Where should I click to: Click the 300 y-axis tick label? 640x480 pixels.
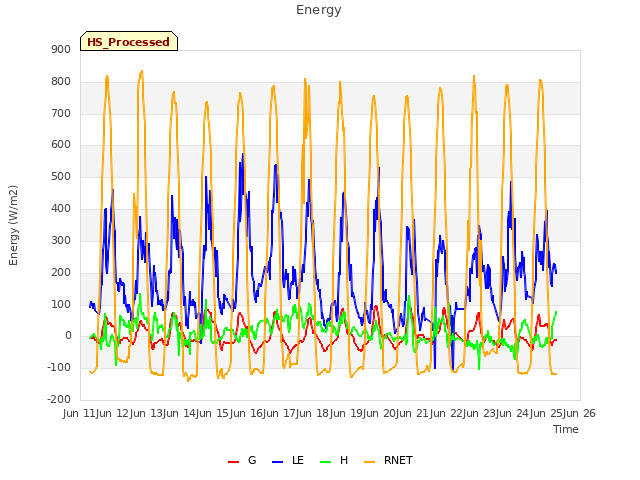click(61, 240)
